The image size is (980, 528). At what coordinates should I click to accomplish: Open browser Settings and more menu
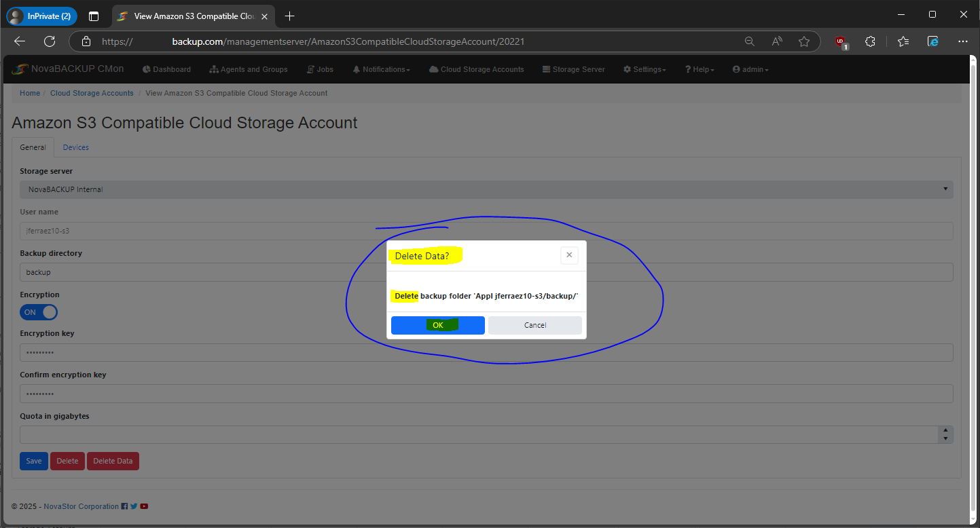pos(963,41)
